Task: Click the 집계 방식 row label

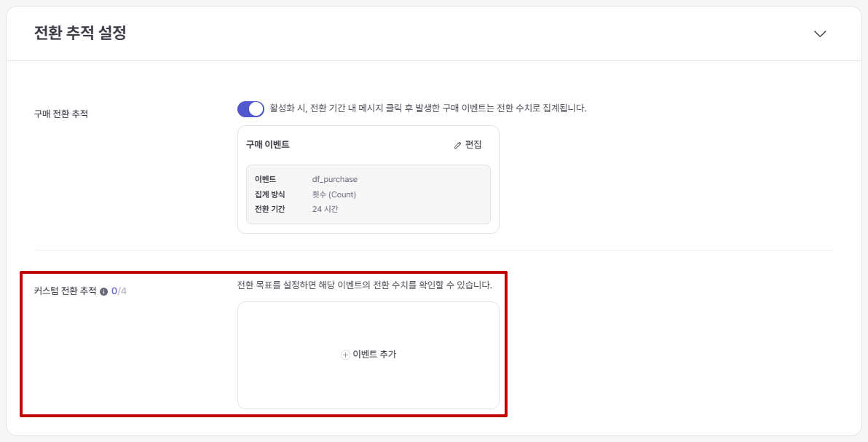Action: 269,194
